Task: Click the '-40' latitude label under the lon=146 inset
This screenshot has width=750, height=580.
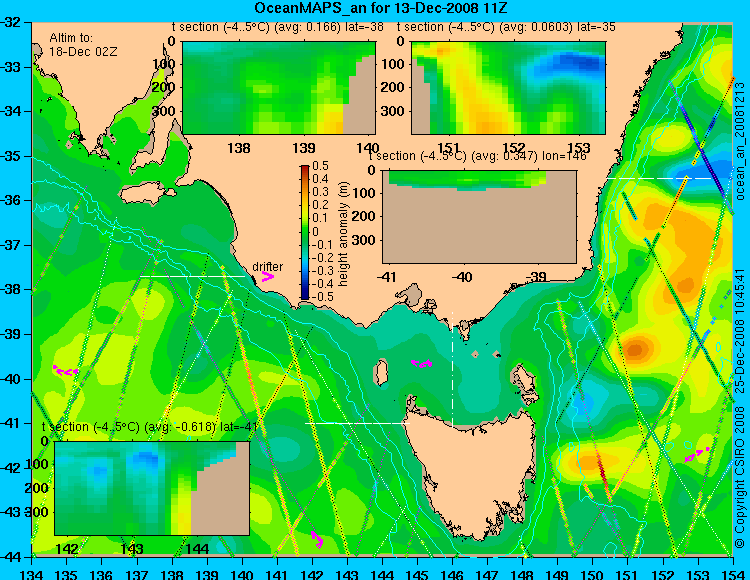Action: click(x=462, y=277)
